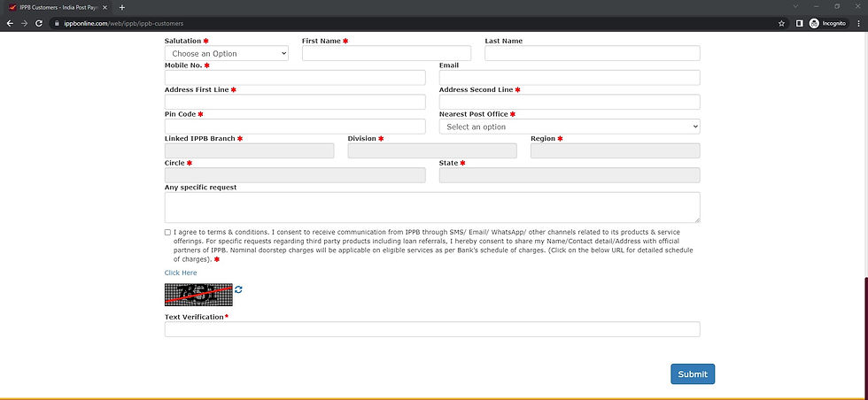View site information lock icon
868x400 pixels.
click(x=57, y=23)
